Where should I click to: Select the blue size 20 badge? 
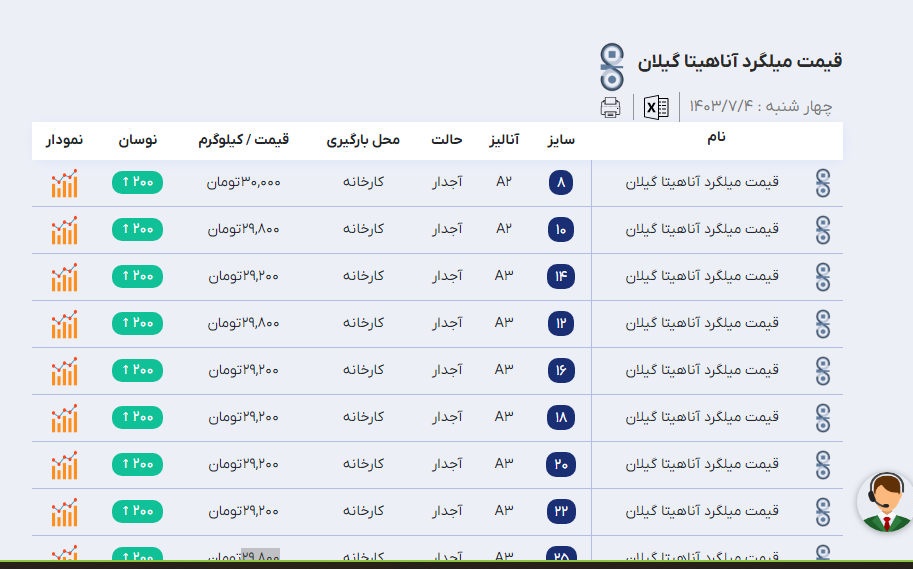tap(561, 464)
